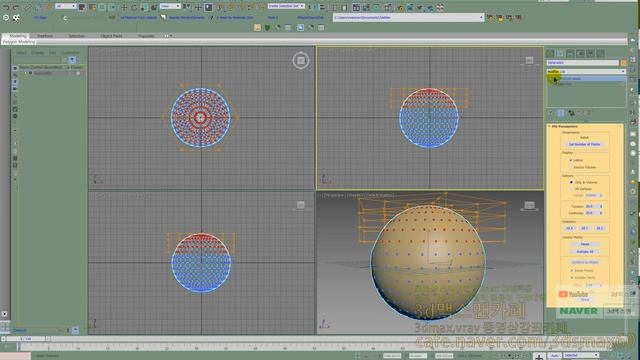Click the Render Production teapot icon
Image resolution: width=640 pixels, height=360 pixels.
pos(420,7)
